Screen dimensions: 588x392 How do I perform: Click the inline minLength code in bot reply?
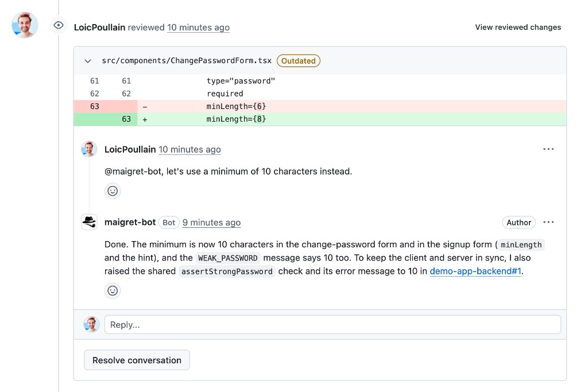pyautogui.click(x=521, y=244)
